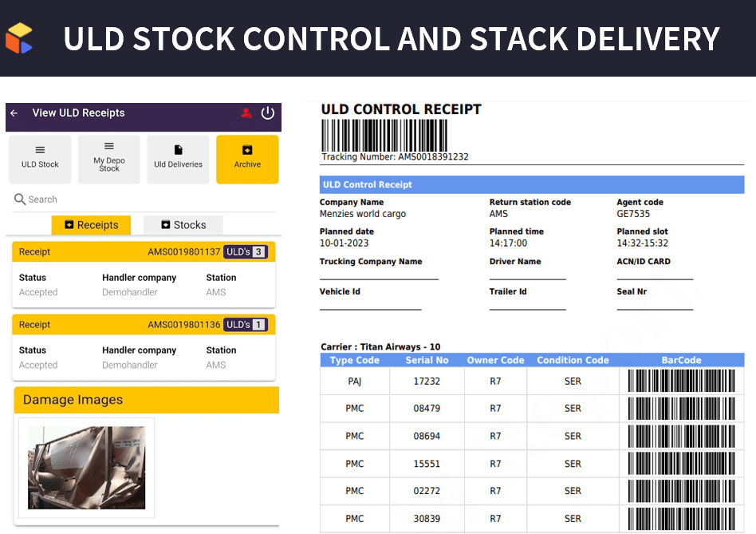The width and height of the screenshot is (756, 534).
Task: Click Carrier : Titan Airways - 10 label
Action: click(380, 347)
